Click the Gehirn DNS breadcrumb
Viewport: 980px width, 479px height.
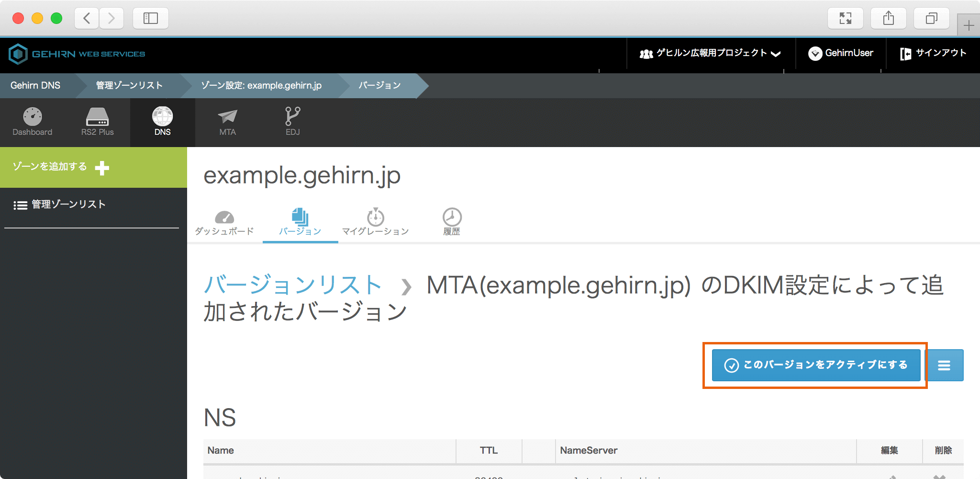point(35,85)
